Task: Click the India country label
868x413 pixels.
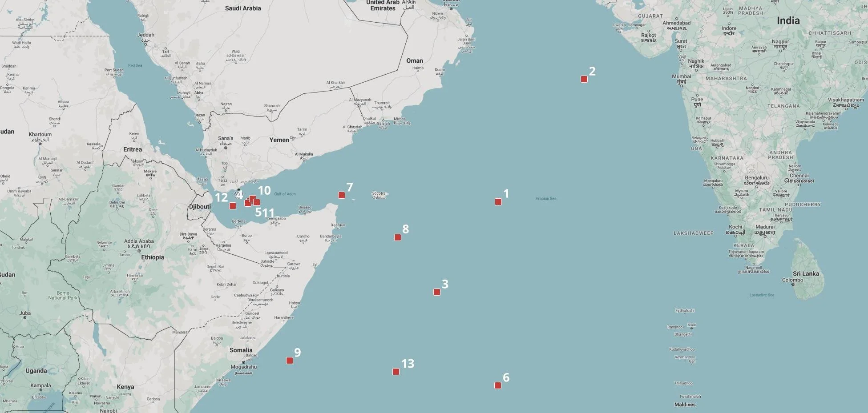Action: click(788, 20)
